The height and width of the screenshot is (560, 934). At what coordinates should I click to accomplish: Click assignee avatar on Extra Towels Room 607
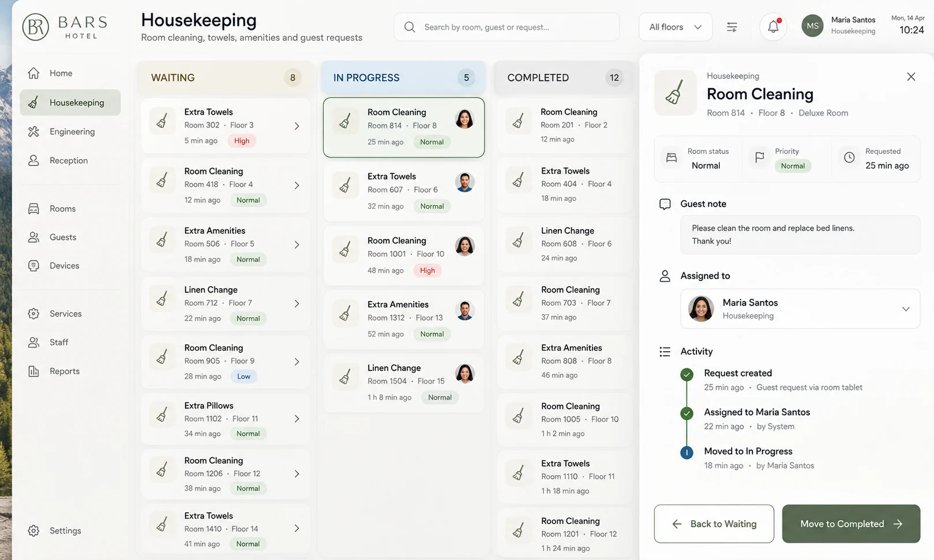464,182
